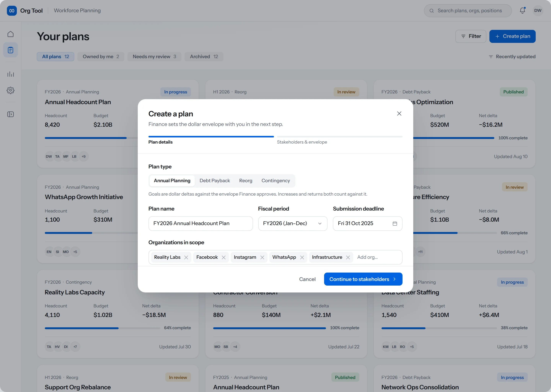This screenshot has height=392, width=551.
Task: Select the Debt Payback plan type
Action: click(x=214, y=180)
